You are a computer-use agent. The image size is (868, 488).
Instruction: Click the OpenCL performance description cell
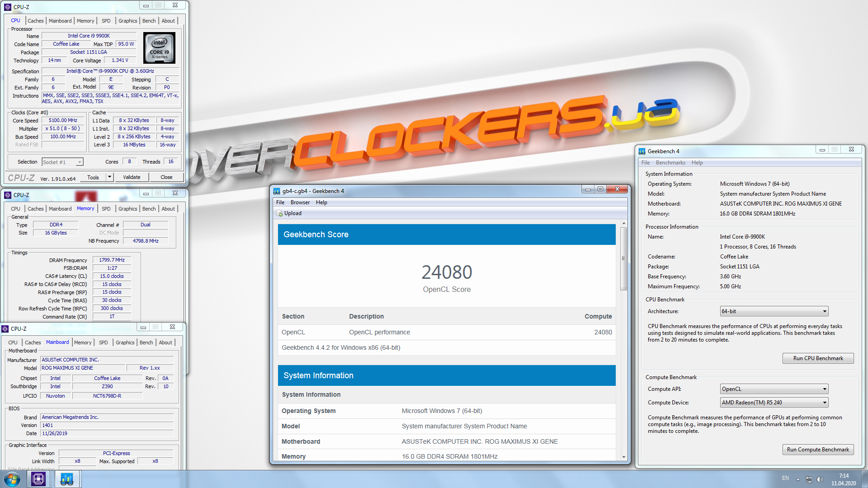[379, 332]
